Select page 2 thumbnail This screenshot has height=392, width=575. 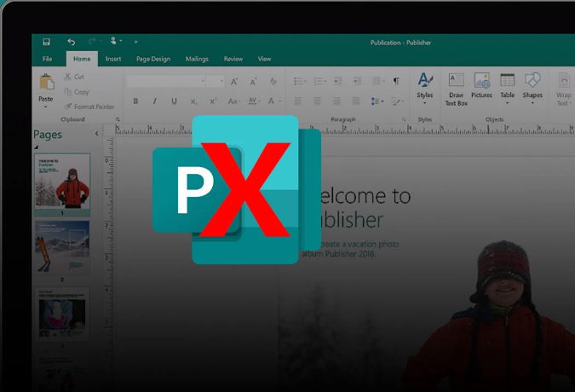click(x=62, y=247)
